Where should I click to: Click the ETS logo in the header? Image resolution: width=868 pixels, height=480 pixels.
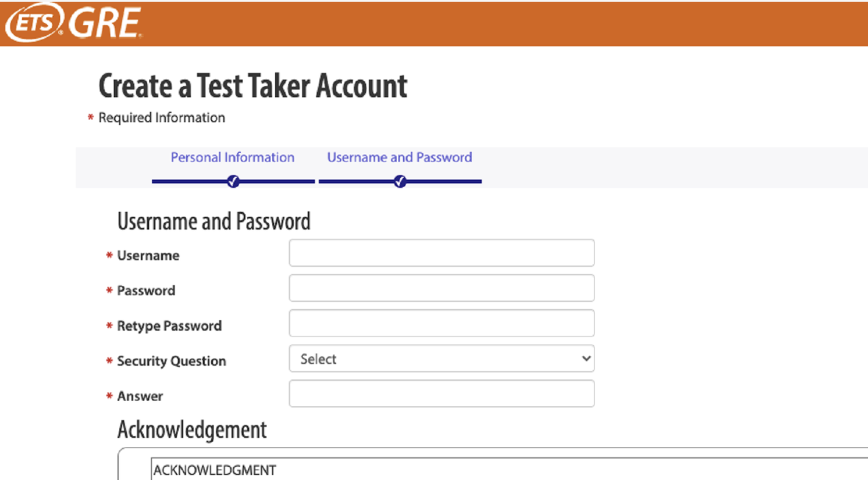click(x=34, y=23)
